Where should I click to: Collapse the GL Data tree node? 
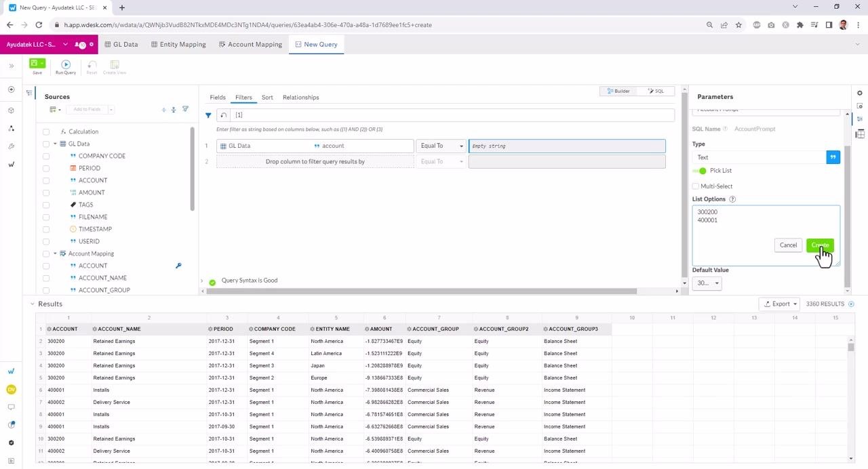(x=55, y=144)
